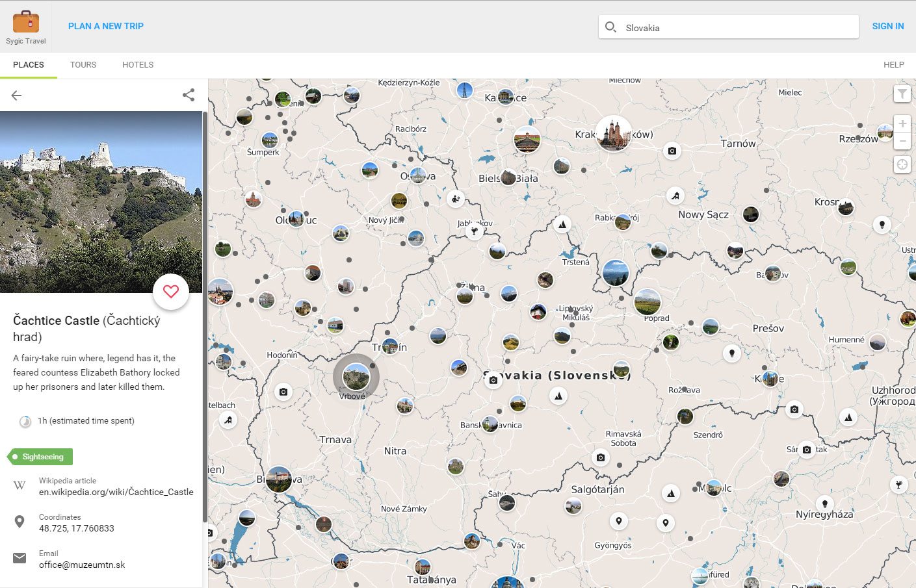
Task: Click the mountain marker right of Salgótarján
Action: coord(671,494)
